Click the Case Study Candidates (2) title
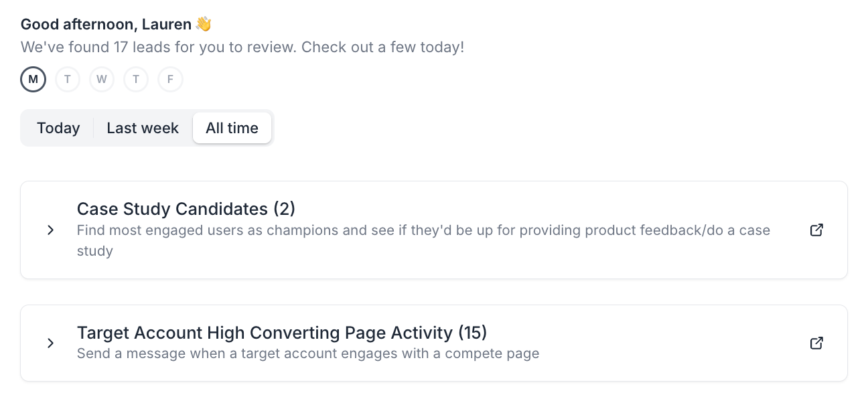The height and width of the screenshot is (407, 868). [186, 209]
